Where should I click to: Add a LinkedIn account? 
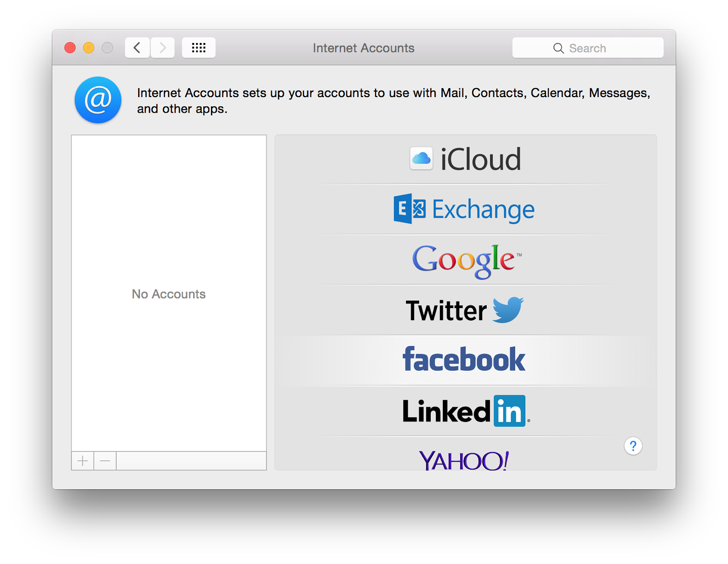pyautogui.click(x=466, y=411)
